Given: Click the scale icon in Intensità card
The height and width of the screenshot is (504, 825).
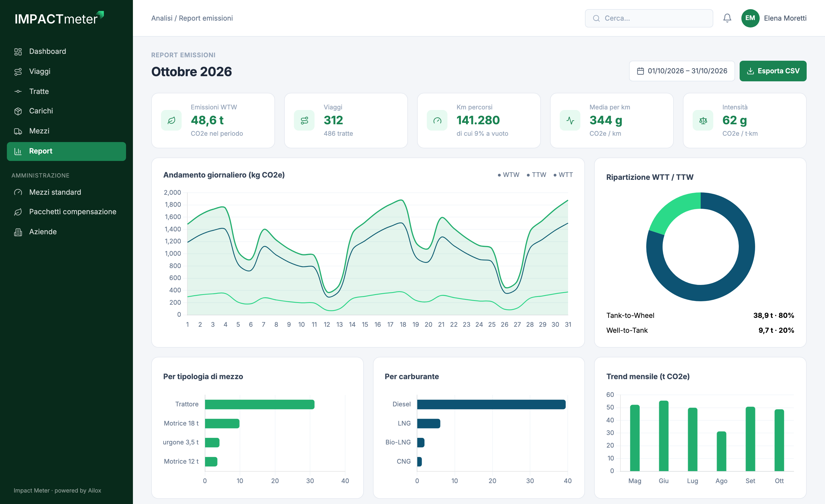Looking at the screenshot, I should pos(703,121).
